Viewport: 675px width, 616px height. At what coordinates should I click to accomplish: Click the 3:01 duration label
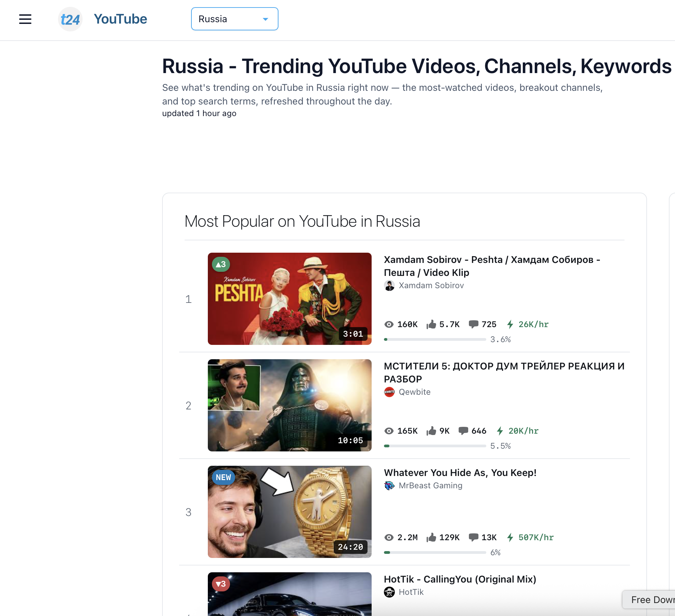pyautogui.click(x=353, y=334)
